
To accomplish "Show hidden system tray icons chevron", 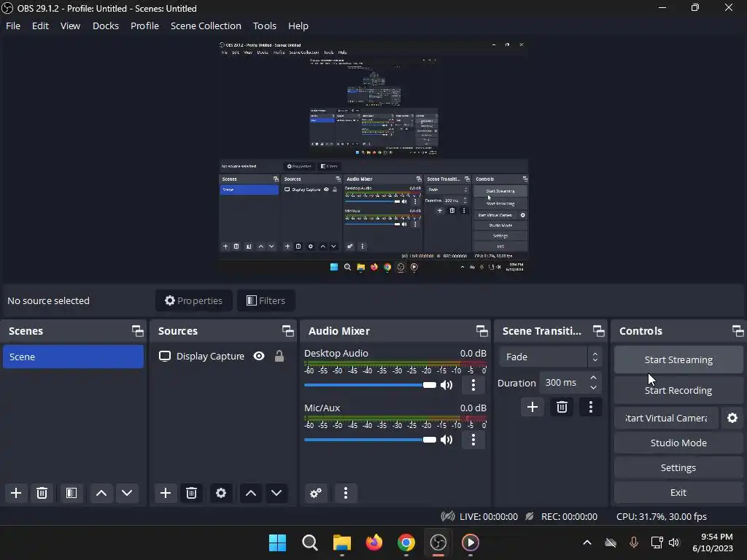I will (x=587, y=542).
